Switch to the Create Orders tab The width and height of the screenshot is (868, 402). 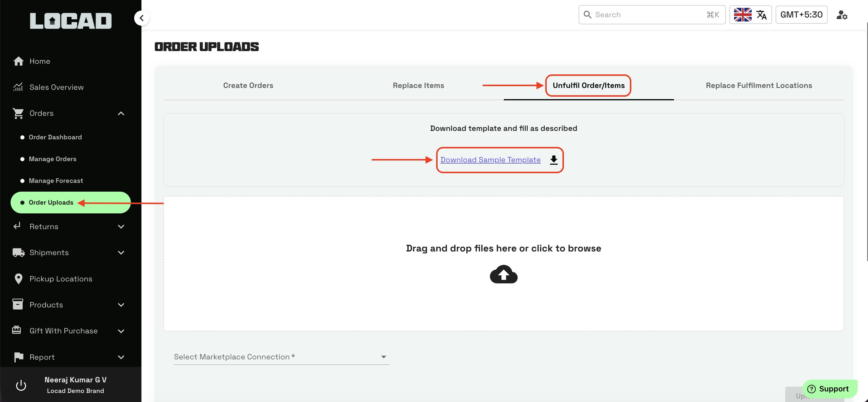(248, 85)
